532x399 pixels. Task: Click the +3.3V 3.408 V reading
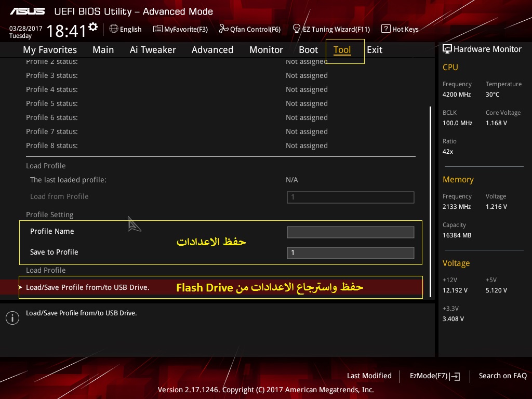(x=453, y=319)
